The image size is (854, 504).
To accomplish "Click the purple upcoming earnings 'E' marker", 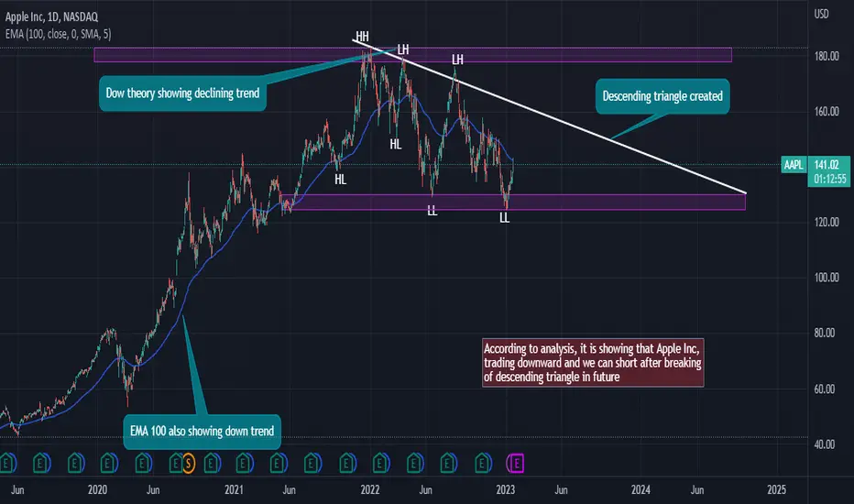I will [516, 464].
